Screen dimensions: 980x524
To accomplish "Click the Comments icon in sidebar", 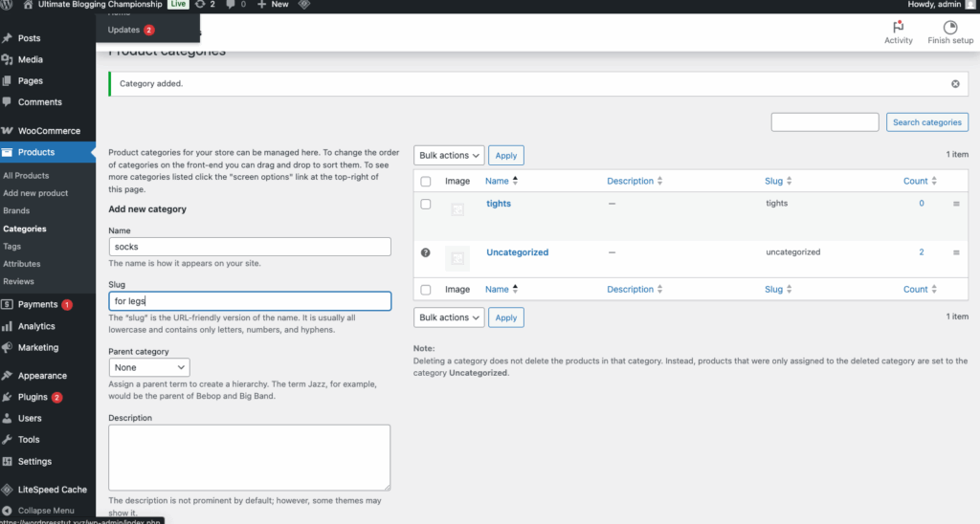I will [x=7, y=101].
